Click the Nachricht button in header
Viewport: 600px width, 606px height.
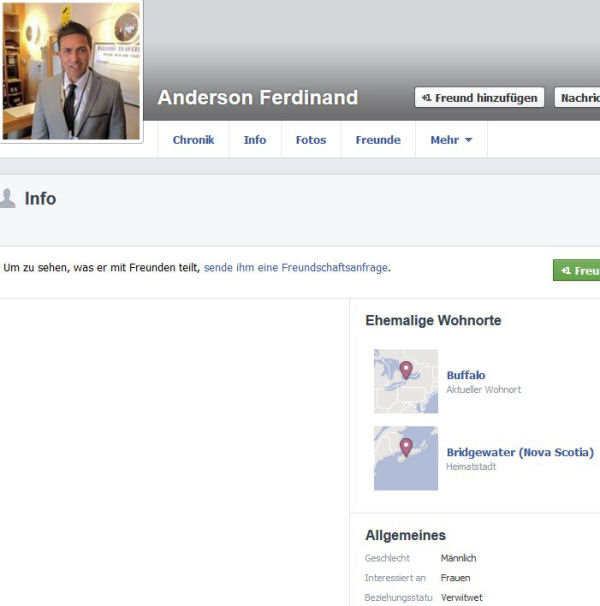pyautogui.click(x=578, y=97)
